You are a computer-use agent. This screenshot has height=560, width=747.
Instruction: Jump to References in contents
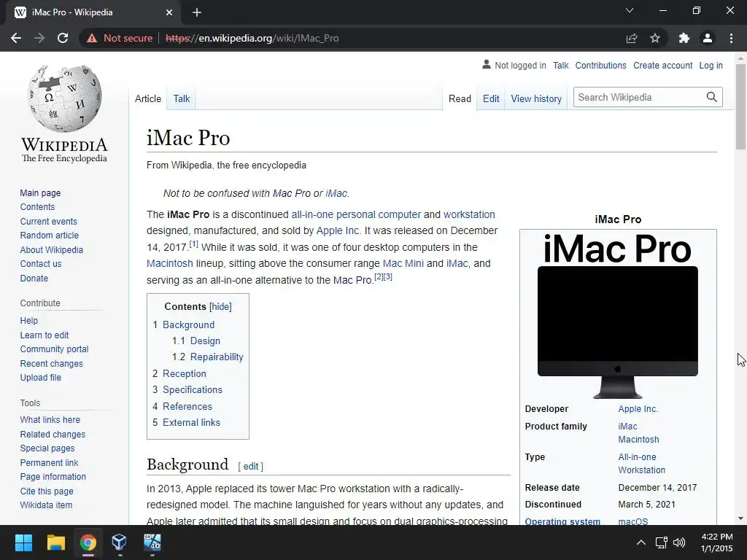point(187,406)
